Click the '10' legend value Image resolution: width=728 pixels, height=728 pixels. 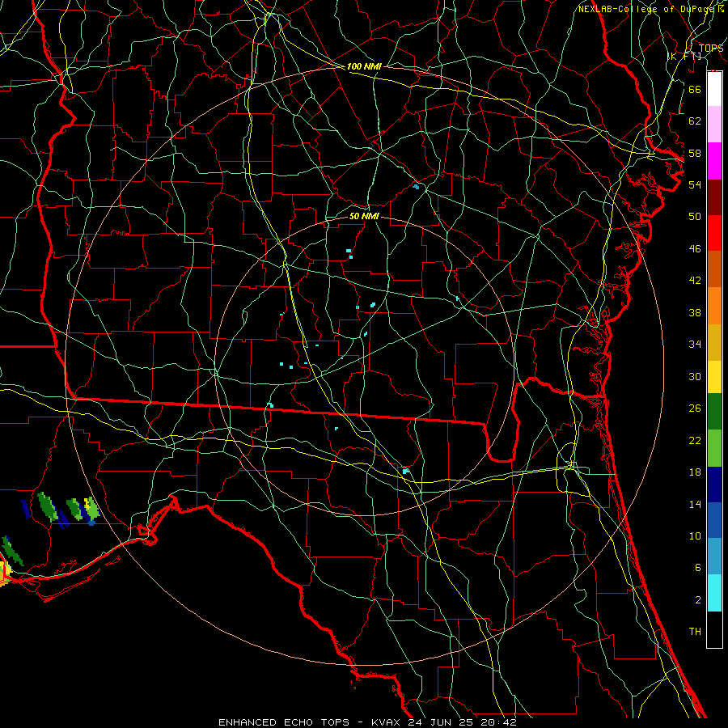[695, 536]
